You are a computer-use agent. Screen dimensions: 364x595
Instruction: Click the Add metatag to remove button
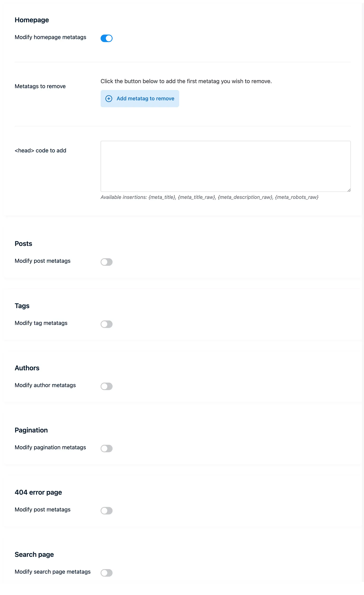click(140, 99)
